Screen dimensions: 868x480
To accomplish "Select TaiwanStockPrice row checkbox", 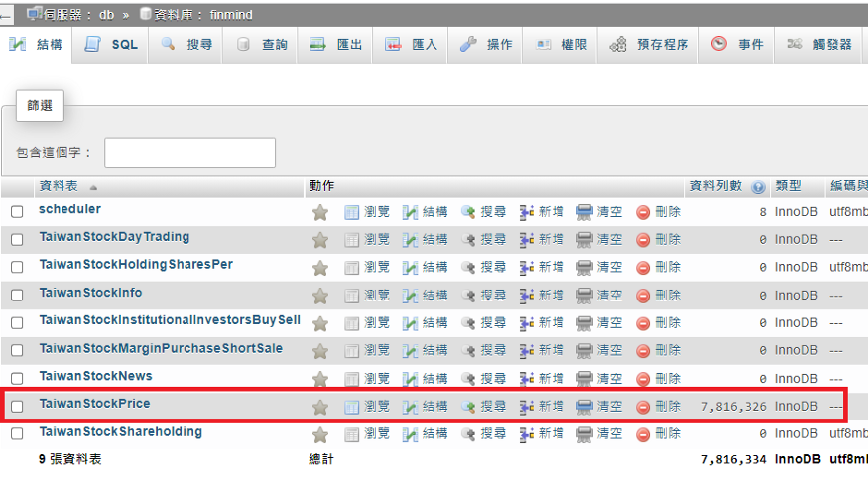I will (17, 407).
